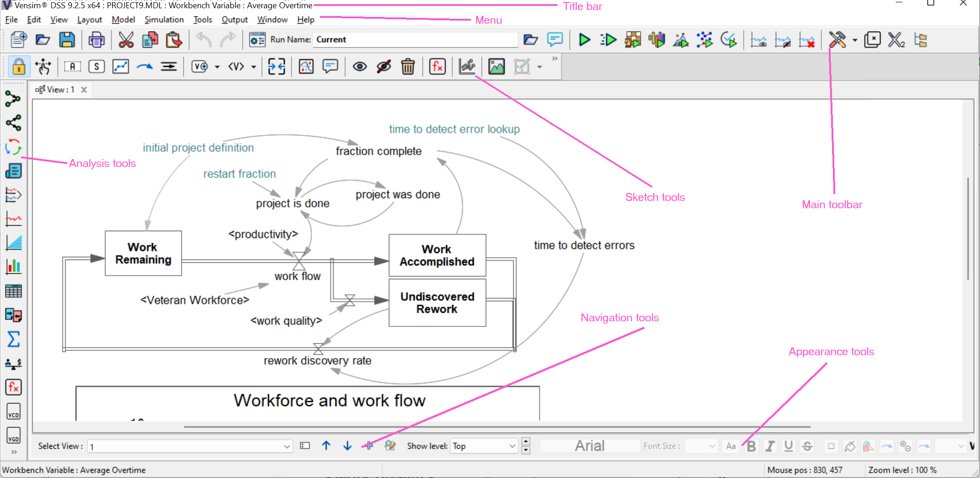Click the Work Remaining stock box
The width and height of the screenshot is (980, 478).
pyautogui.click(x=143, y=253)
